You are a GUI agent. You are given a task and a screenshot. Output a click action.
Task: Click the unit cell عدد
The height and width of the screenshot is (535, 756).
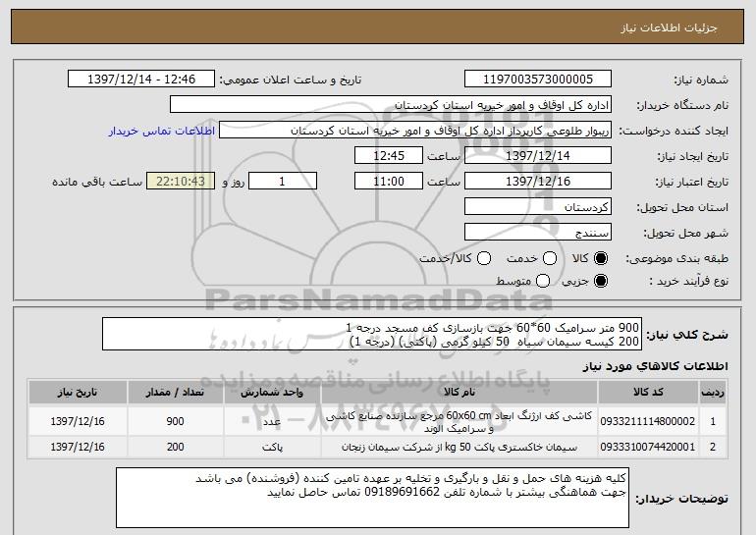(272, 422)
